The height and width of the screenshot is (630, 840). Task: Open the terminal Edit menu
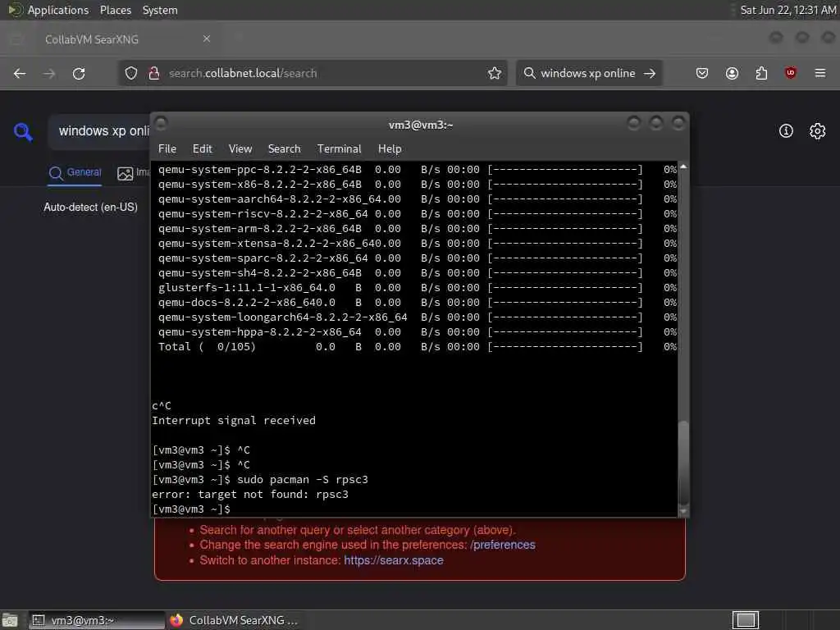coord(202,149)
